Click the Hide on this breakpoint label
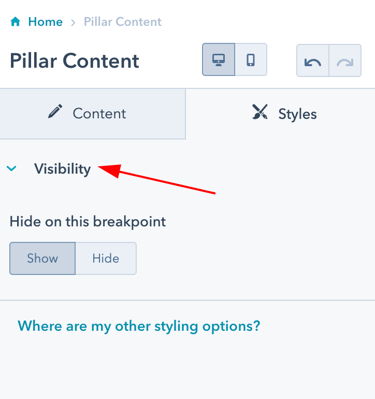Viewport: 375px width, 399px height. click(88, 222)
